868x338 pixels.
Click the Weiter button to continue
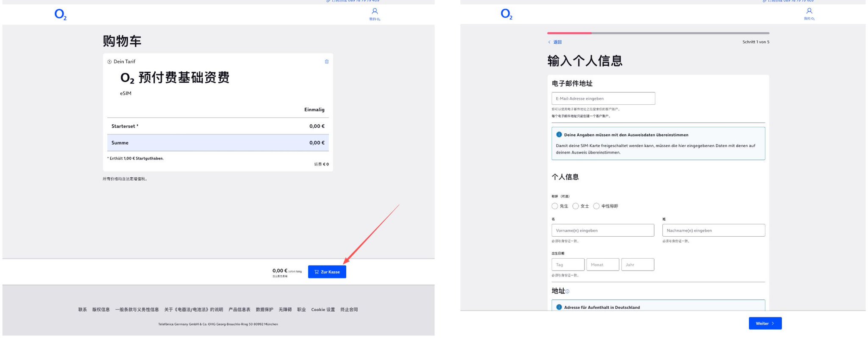(765, 323)
